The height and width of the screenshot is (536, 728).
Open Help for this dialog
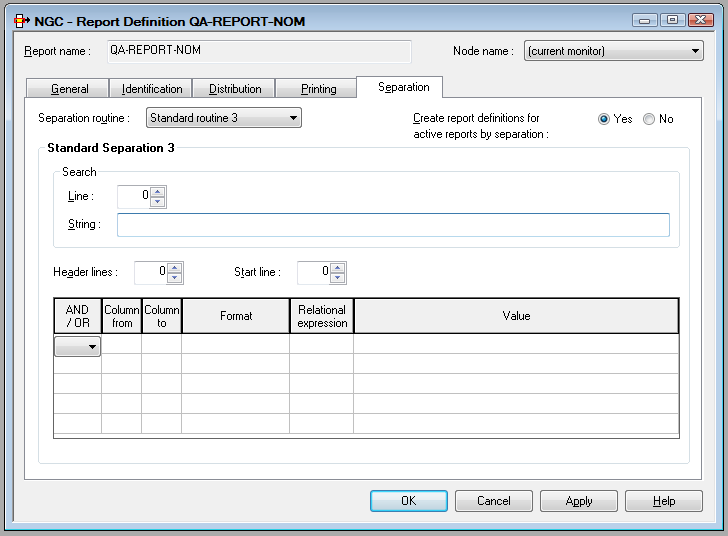point(664,501)
